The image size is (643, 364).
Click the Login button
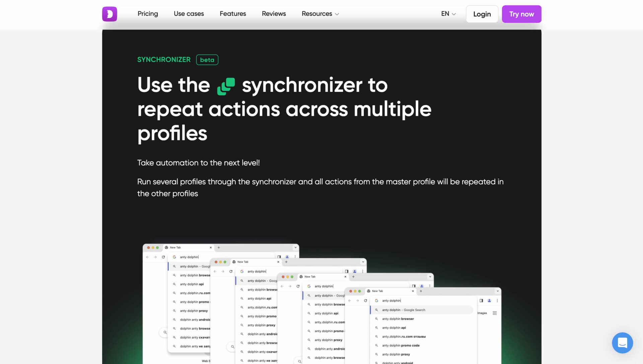(482, 14)
